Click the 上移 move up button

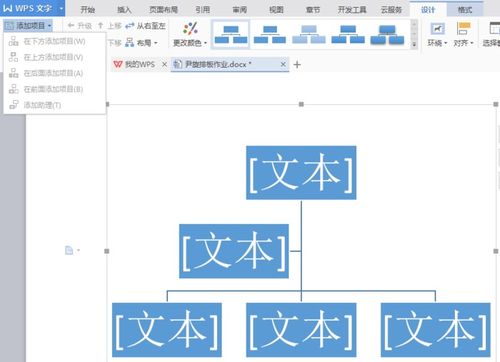click(x=110, y=26)
